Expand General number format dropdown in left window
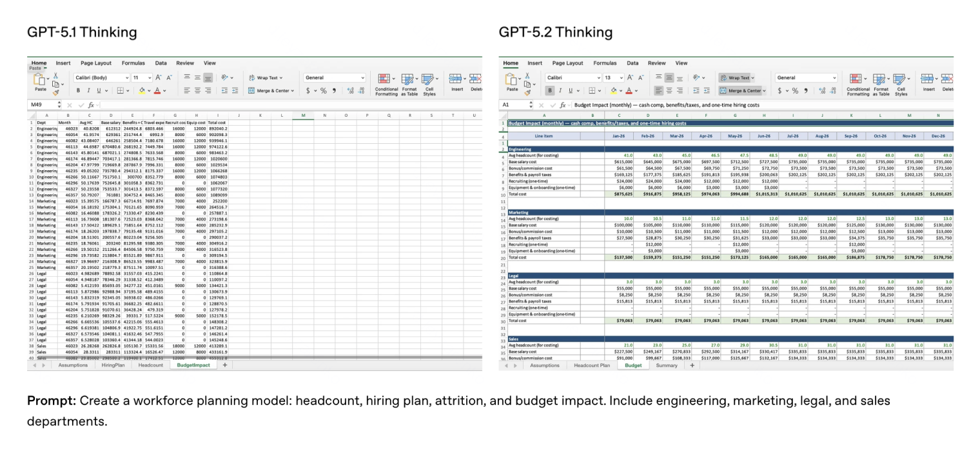 [363, 77]
